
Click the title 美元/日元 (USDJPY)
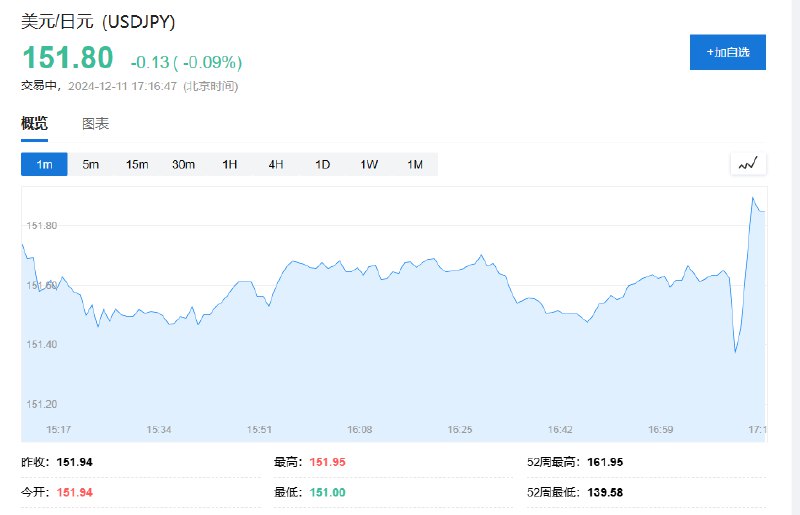point(98,21)
